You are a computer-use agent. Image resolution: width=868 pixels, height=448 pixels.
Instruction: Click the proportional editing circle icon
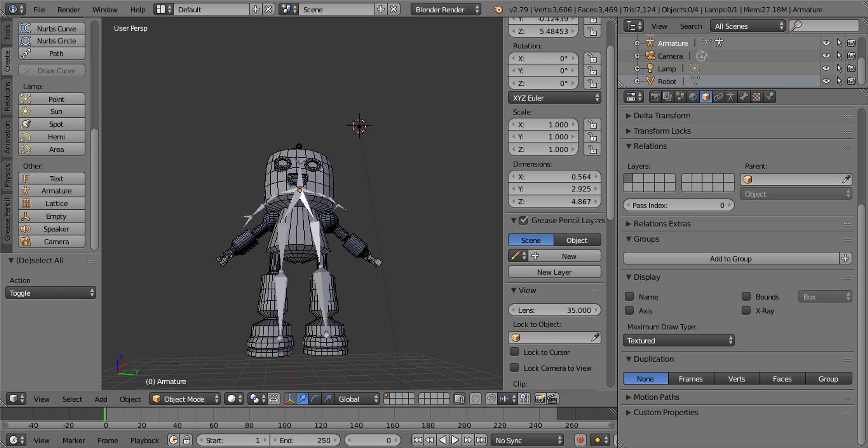coord(475,399)
